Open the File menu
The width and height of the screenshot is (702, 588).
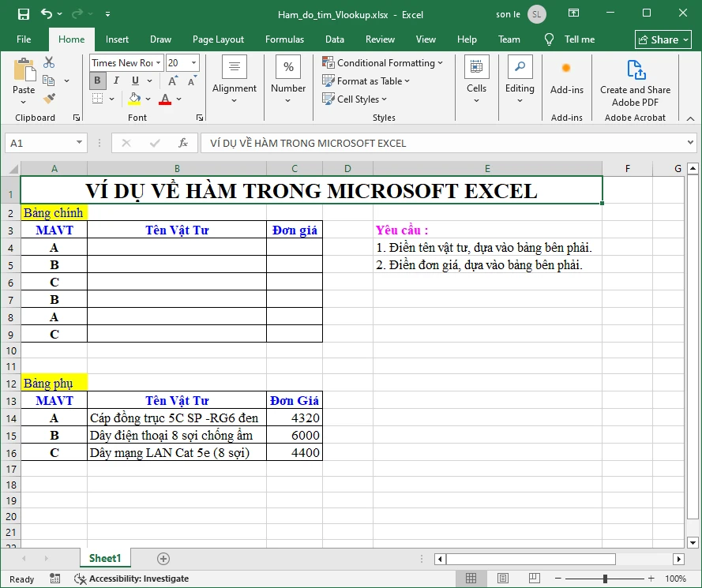click(23, 39)
